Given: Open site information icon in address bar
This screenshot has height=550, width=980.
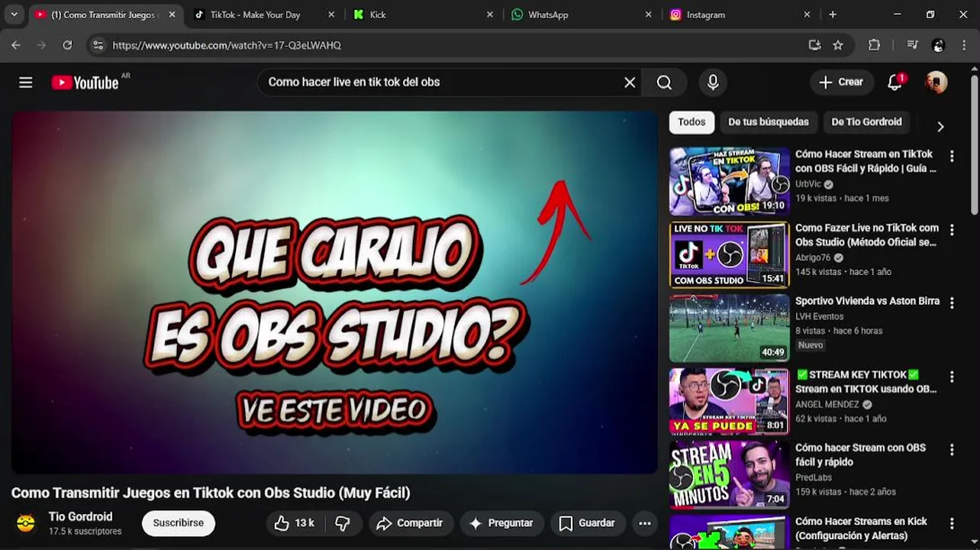Looking at the screenshot, I should pyautogui.click(x=98, y=45).
